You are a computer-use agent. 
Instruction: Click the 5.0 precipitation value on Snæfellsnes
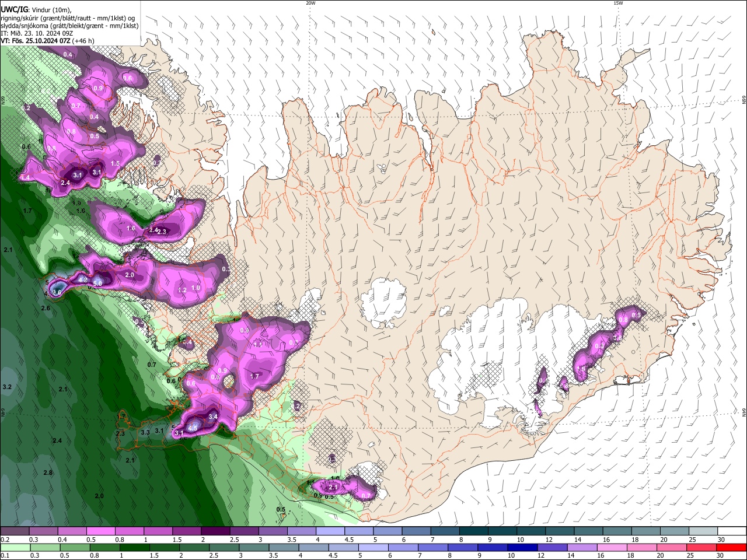[97, 283]
